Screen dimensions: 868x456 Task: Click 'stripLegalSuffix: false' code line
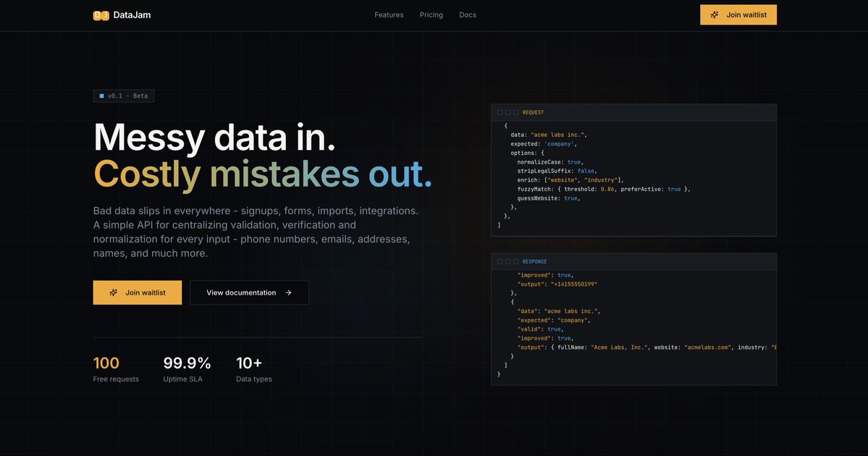557,171
